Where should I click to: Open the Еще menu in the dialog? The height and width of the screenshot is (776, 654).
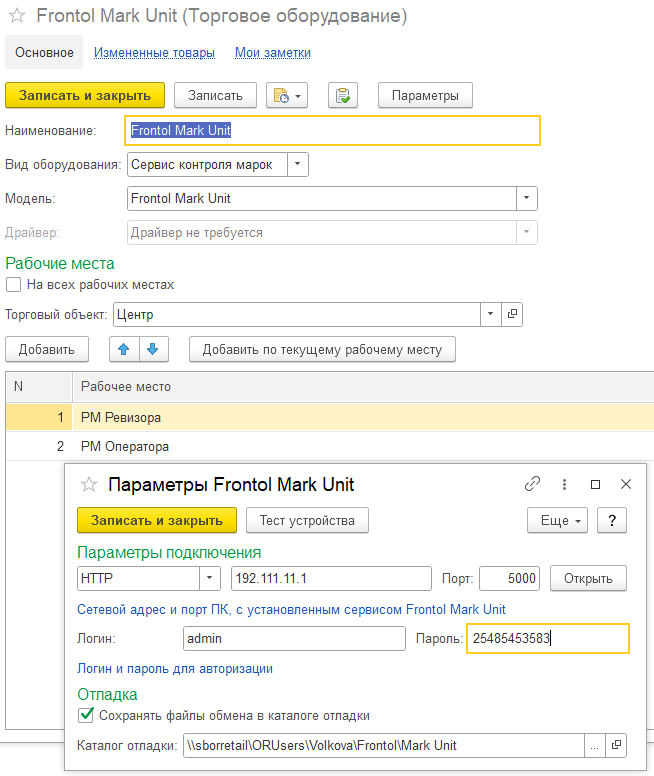click(557, 520)
